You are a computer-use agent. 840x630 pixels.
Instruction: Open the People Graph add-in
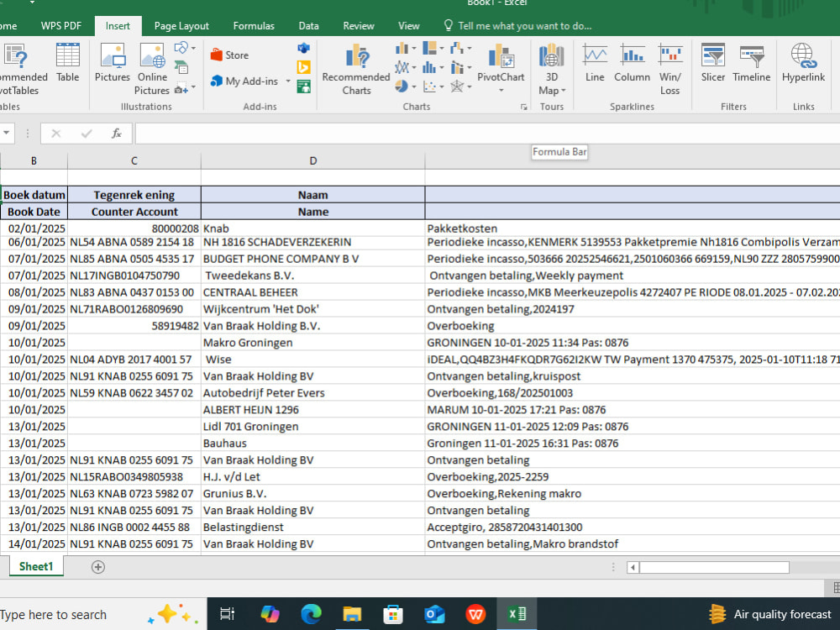point(304,87)
